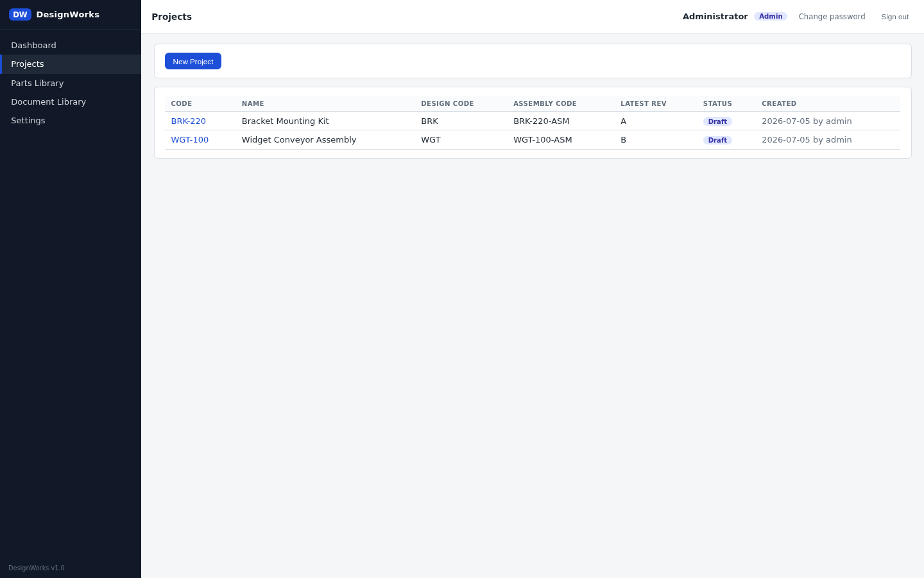Click the DesignWorks v1.0 footer text
This screenshot has width=924, height=578.
point(37,568)
